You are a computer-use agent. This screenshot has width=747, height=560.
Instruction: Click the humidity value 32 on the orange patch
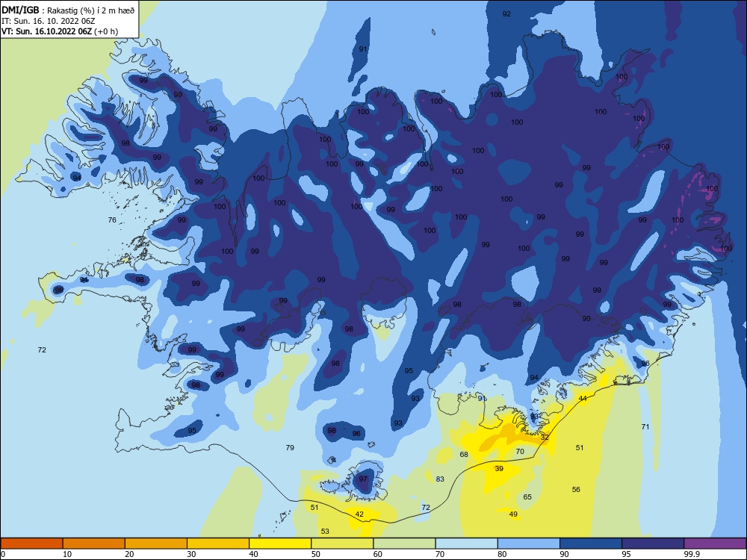pos(545,437)
